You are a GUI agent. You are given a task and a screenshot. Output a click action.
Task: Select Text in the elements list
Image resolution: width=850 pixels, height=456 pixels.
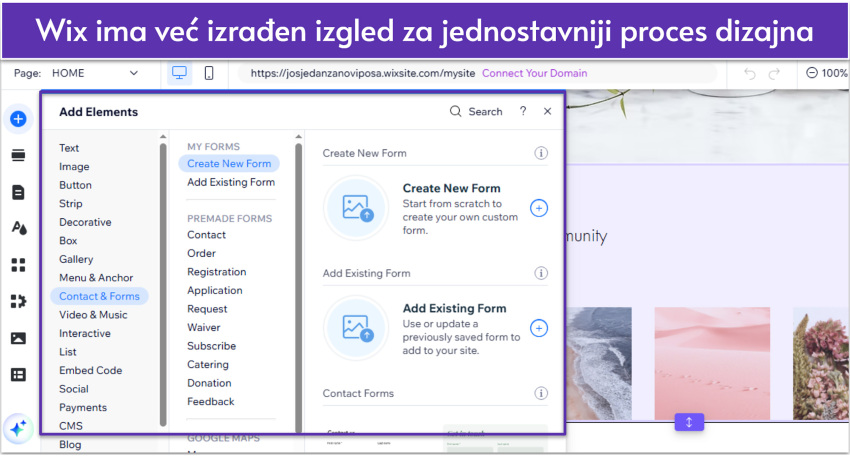69,148
